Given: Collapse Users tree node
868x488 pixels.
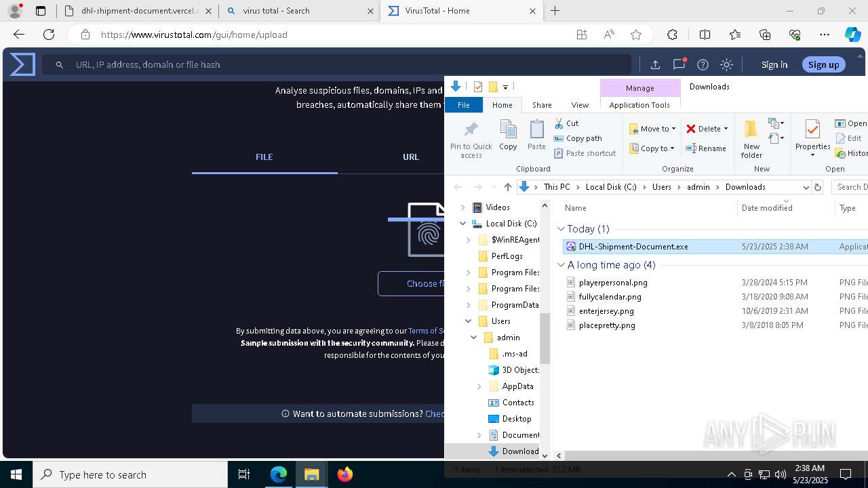Looking at the screenshot, I should coord(469,321).
